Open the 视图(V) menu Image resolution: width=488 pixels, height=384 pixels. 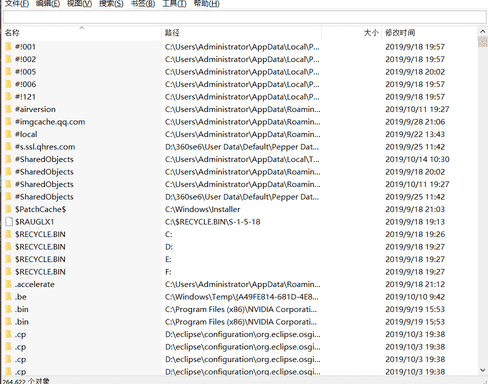79,4
